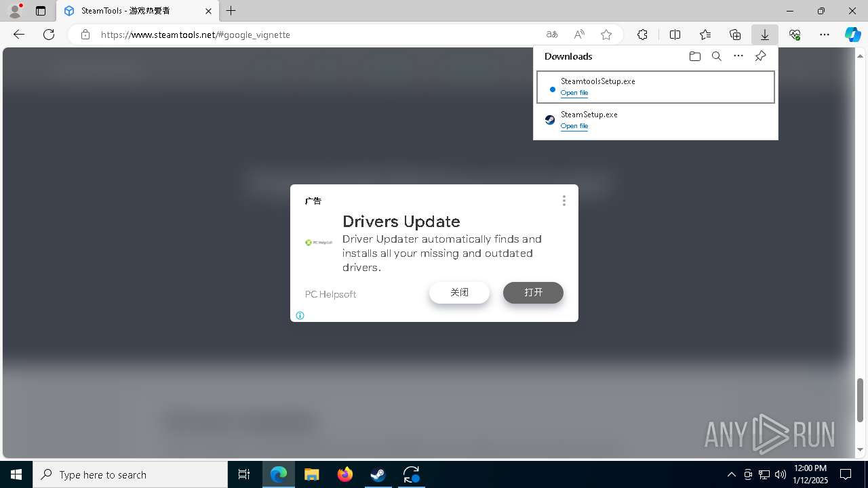Open Task View on the taskbar
868x488 pixels.
(x=244, y=474)
